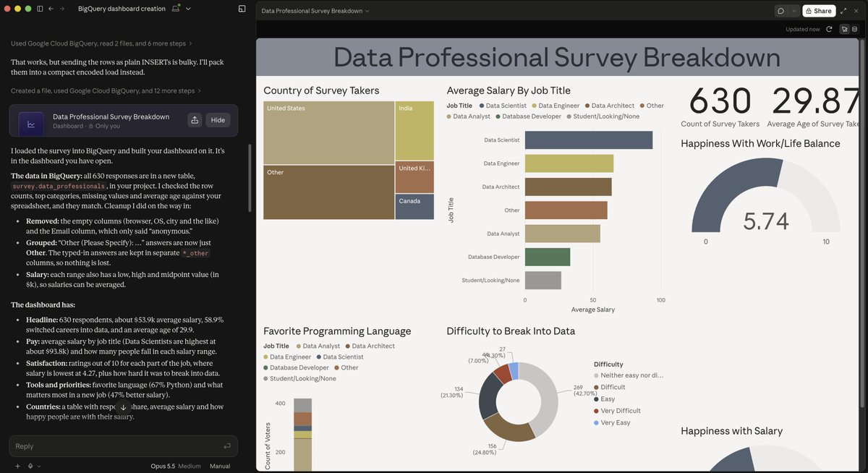This screenshot has height=473, width=868.
Task: Click the Other treemap block
Action: tap(329, 192)
